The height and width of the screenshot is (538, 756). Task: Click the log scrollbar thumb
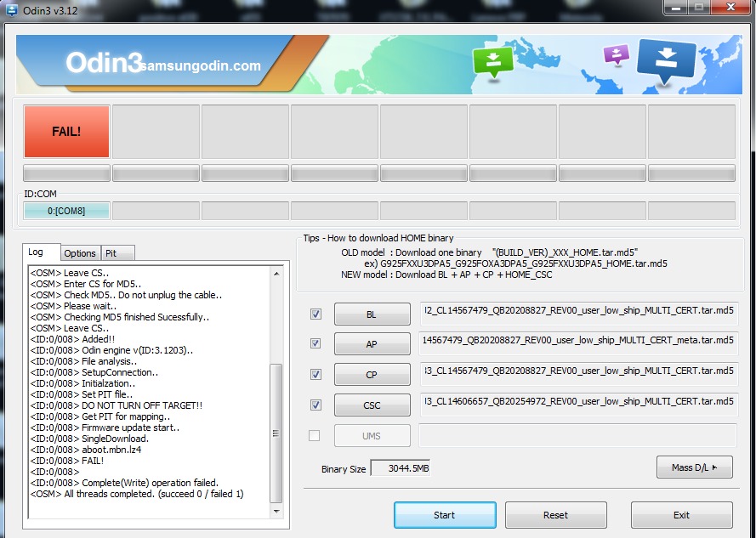(x=276, y=433)
